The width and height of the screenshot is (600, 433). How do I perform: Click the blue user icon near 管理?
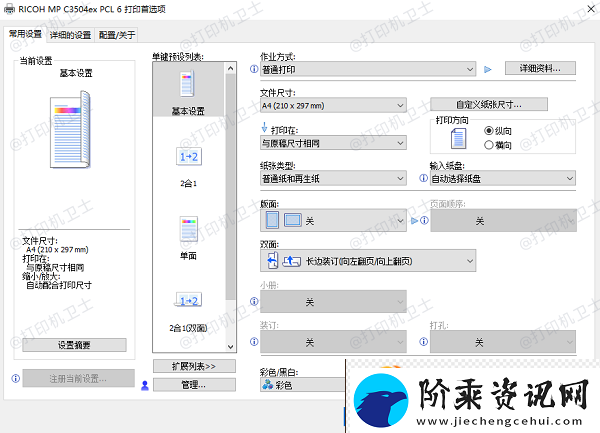145,386
